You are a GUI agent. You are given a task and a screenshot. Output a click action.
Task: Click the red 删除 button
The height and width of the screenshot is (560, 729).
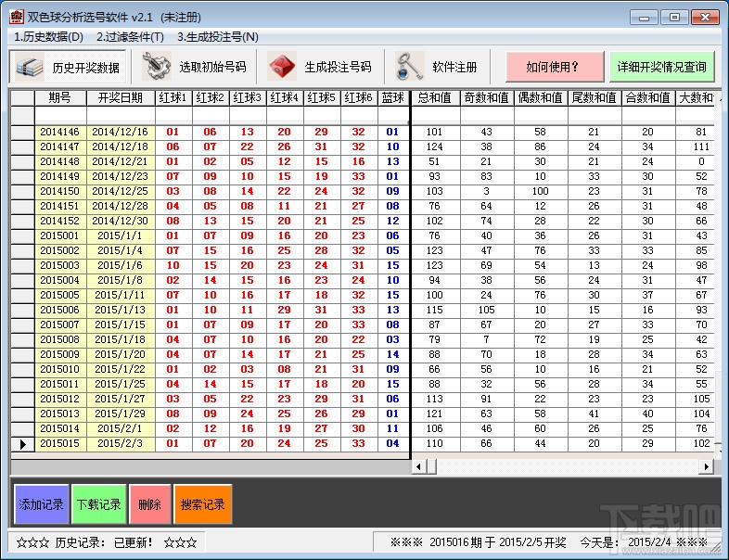click(149, 504)
